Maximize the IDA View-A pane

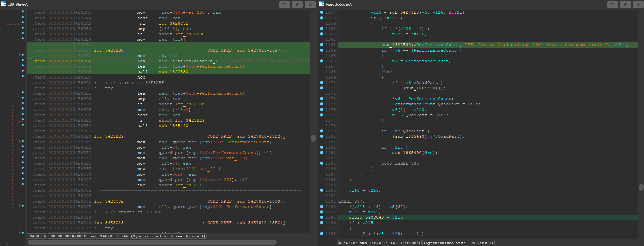pyautogui.click(x=285, y=5)
